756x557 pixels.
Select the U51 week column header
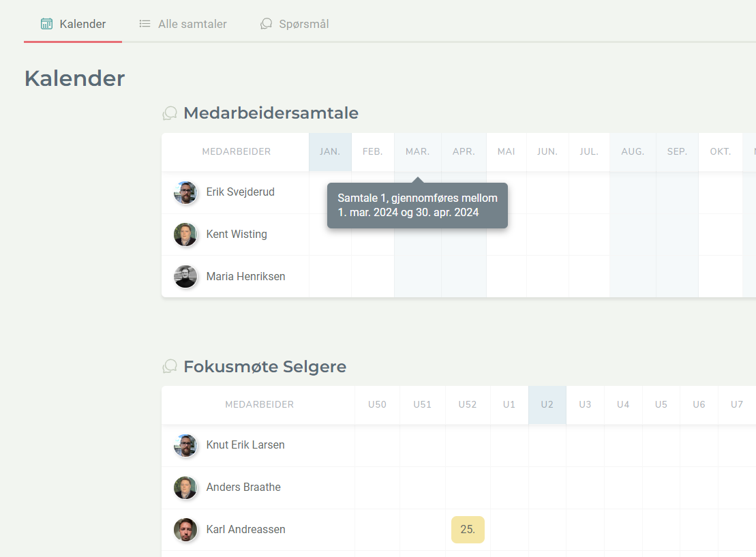[423, 404]
